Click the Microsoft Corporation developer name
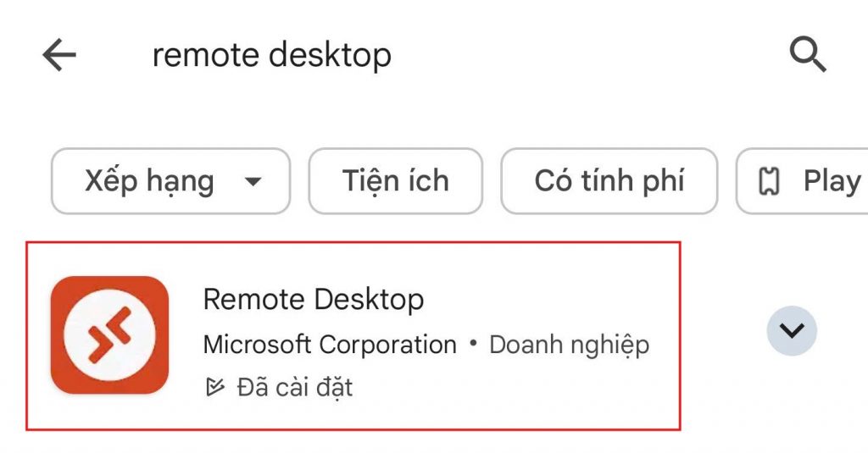Image resolution: width=868 pixels, height=453 pixels. (x=330, y=345)
